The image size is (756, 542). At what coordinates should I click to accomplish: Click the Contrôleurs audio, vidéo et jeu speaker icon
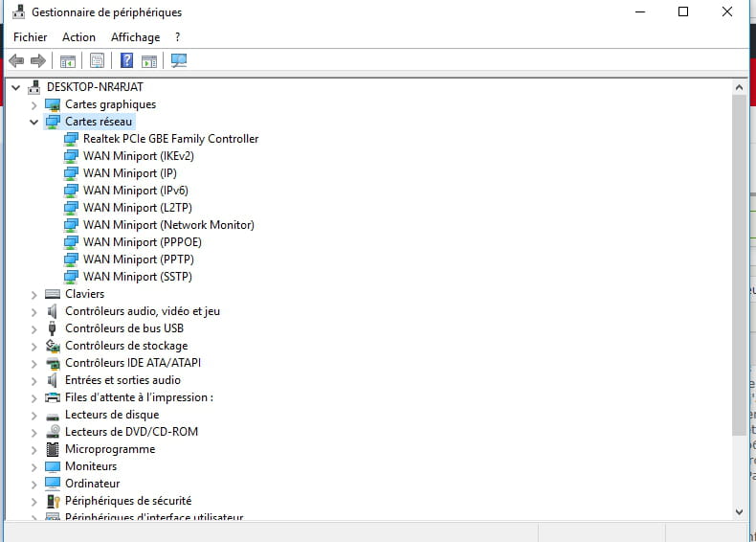52,311
